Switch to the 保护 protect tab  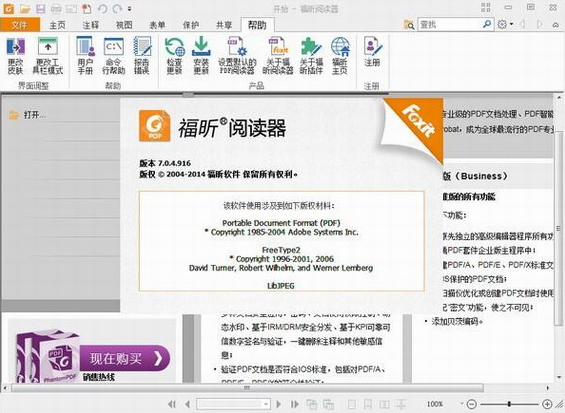(x=191, y=25)
